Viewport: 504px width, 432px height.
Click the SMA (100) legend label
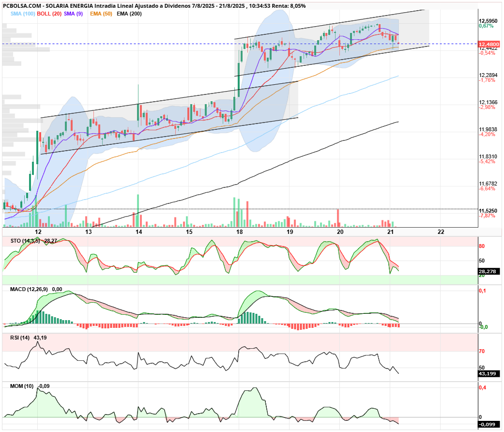pyautogui.click(x=23, y=14)
